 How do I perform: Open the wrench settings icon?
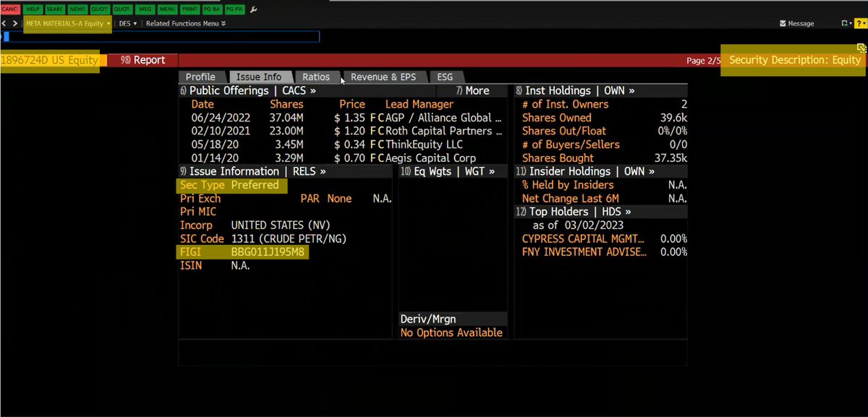253,9
